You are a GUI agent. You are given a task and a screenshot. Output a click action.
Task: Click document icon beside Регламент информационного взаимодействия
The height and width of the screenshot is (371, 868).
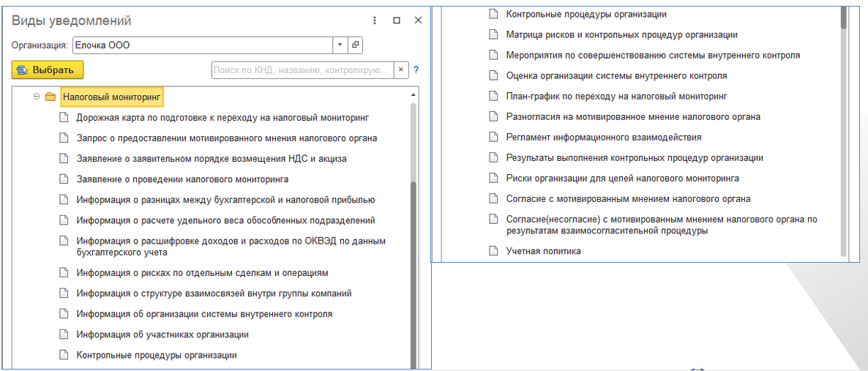[493, 138]
